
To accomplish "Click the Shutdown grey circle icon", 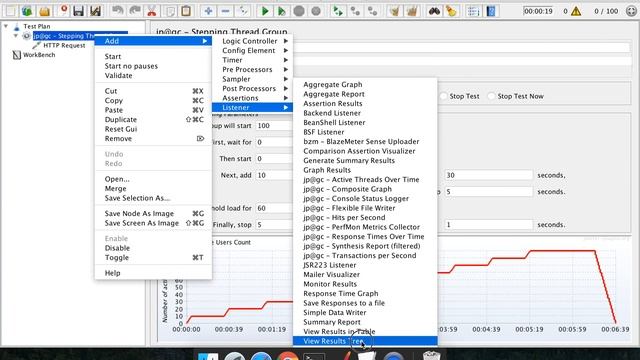I will (x=316, y=11).
